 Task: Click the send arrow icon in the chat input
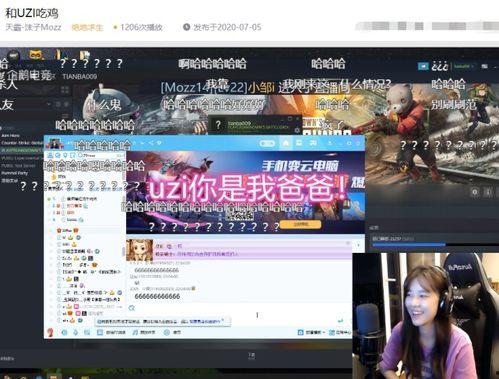coord(340,321)
